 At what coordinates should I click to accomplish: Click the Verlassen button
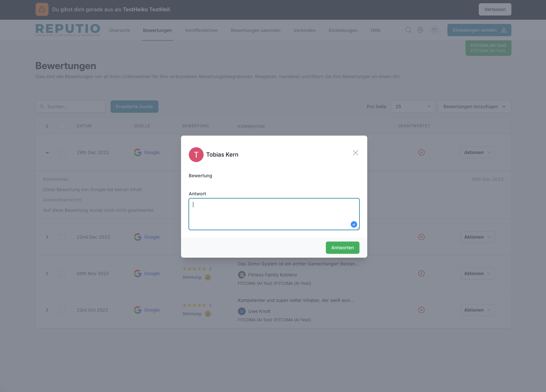tap(495, 9)
